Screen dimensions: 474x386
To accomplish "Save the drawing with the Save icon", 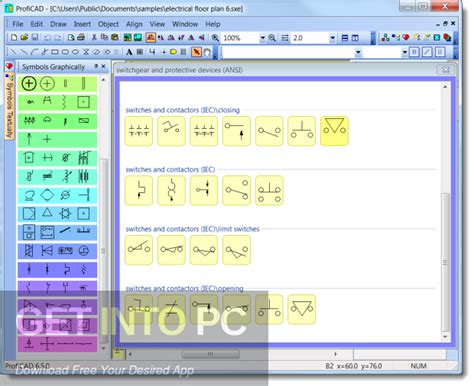I will click(x=34, y=38).
